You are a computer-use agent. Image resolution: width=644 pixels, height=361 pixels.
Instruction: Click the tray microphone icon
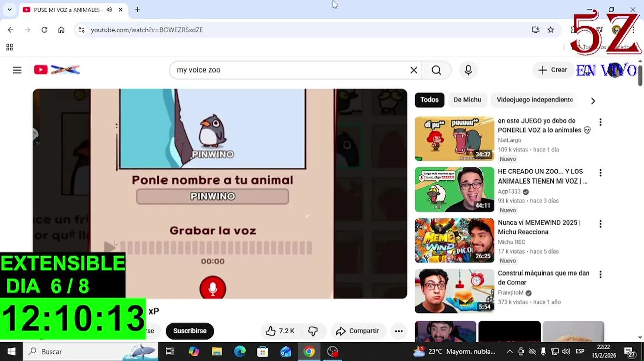coord(543,352)
